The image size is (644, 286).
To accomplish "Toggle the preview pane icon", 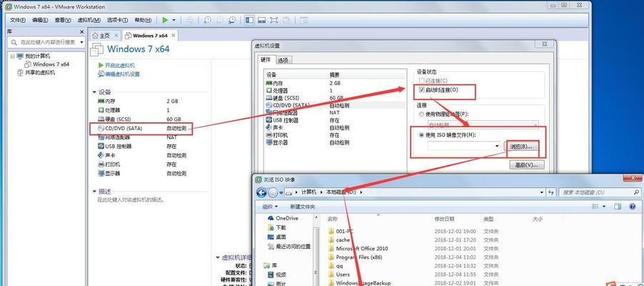I will click(x=618, y=207).
